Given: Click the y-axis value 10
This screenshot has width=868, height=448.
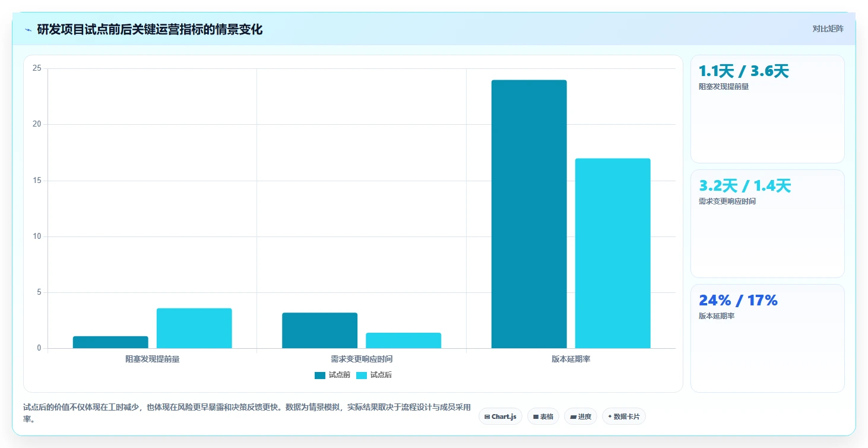Looking at the screenshot, I should point(37,236).
